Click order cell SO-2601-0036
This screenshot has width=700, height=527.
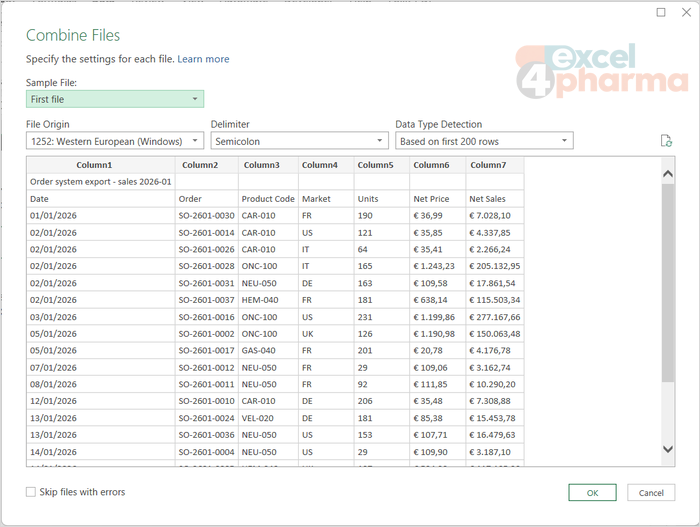click(207, 435)
